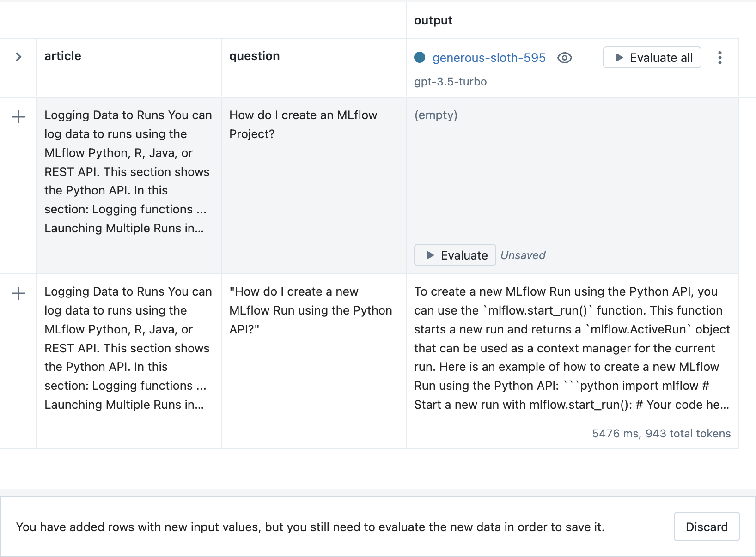This screenshot has height=557, width=756.
Task: Select the article column header
Action: pyautogui.click(x=63, y=56)
